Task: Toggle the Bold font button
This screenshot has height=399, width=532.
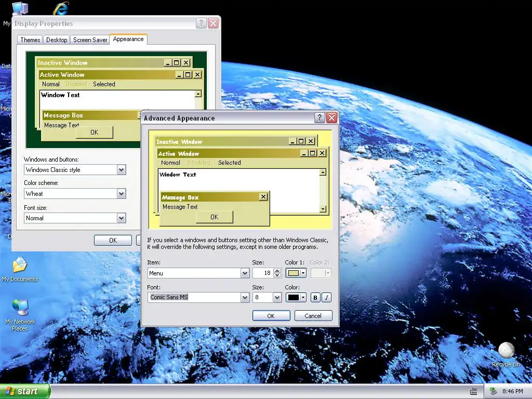Action: tap(315, 298)
